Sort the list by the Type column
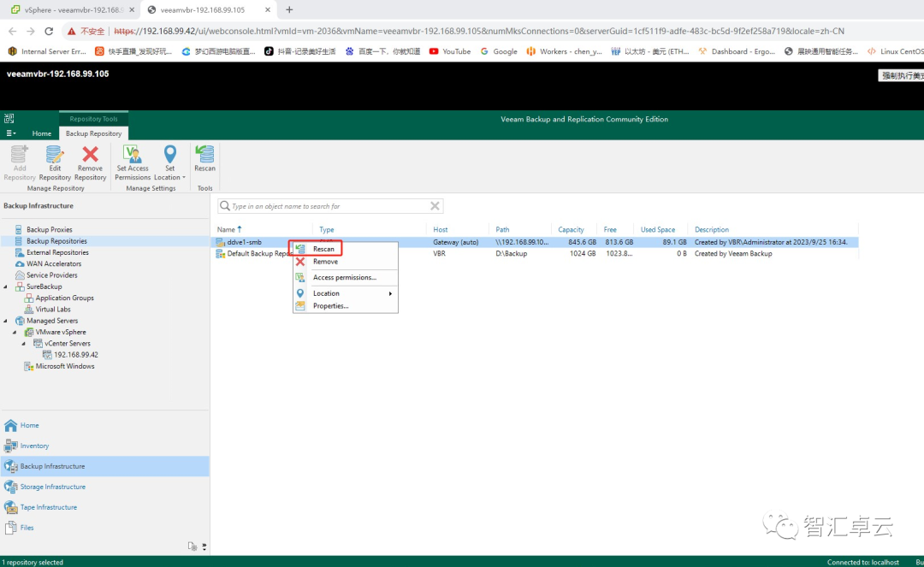 click(x=327, y=230)
